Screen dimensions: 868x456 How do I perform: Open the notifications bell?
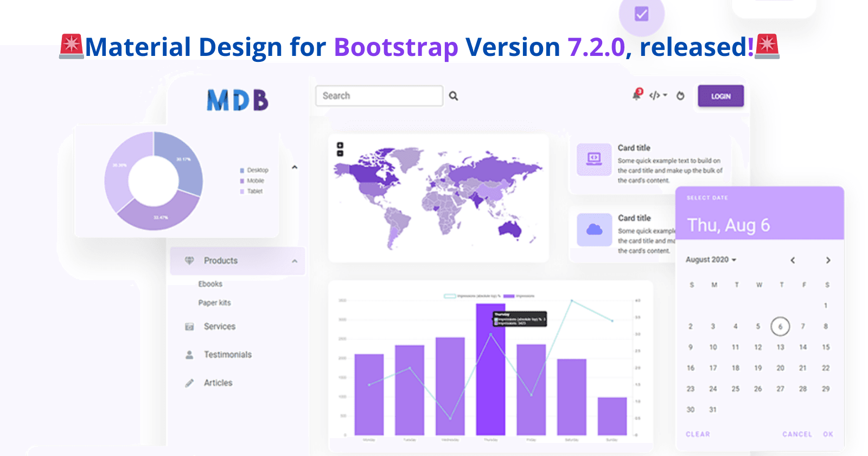pyautogui.click(x=637, y=96)
